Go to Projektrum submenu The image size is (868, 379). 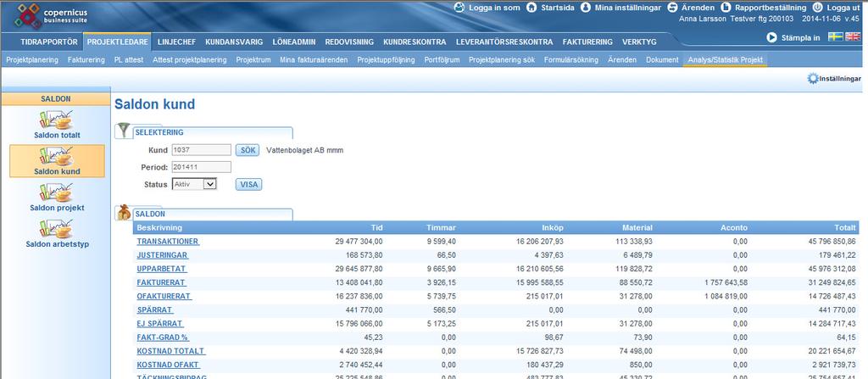click(253, 60)
